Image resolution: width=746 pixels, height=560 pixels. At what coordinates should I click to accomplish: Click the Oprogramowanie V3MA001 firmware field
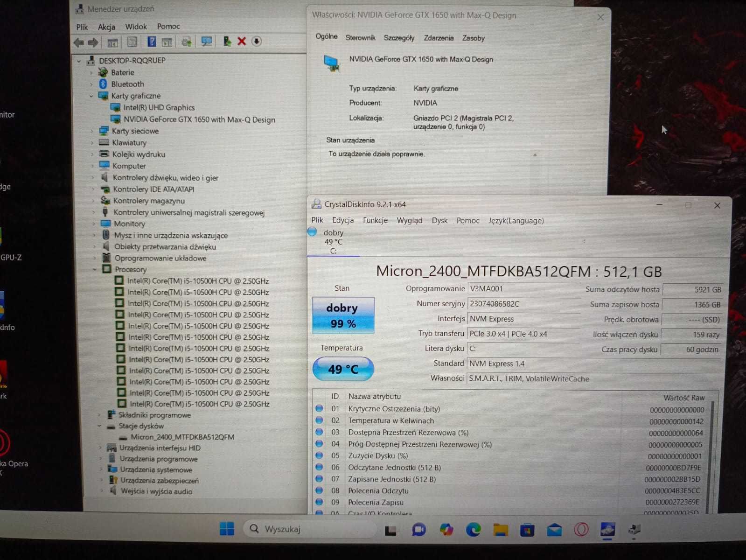coord(524,289)
